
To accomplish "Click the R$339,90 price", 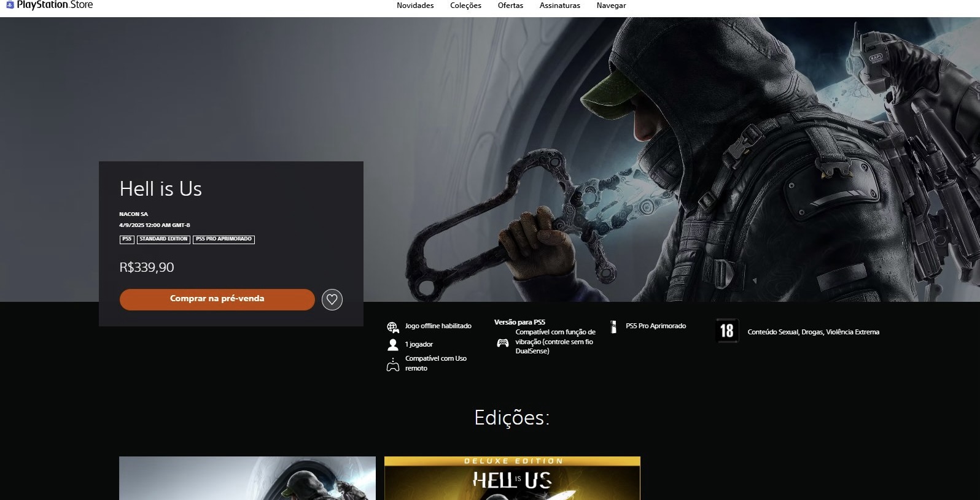I will (x=147, y=267).
